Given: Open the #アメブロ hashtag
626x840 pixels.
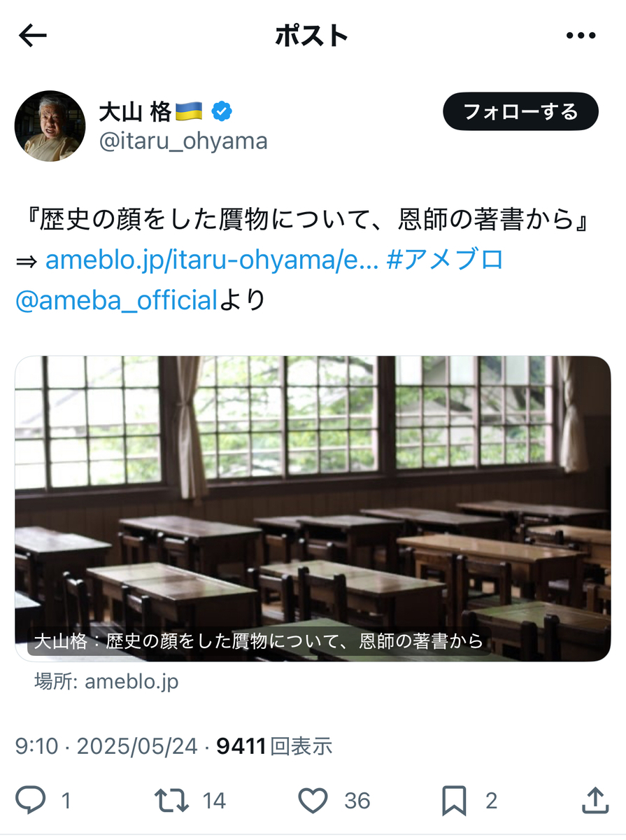Looking at the screenshot, I should click(445, 260).
